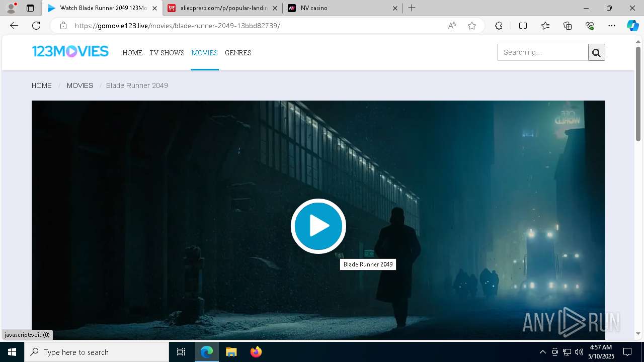Open the GENRES menu
Viewport: 644px width, 362px height.
238,53
